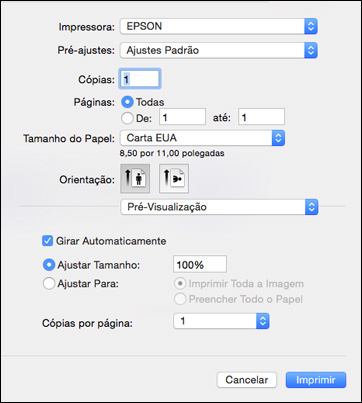The height and width of the screenshot is (403, 362).
Task: Click the até ending page field
Action: click(262, 117)
